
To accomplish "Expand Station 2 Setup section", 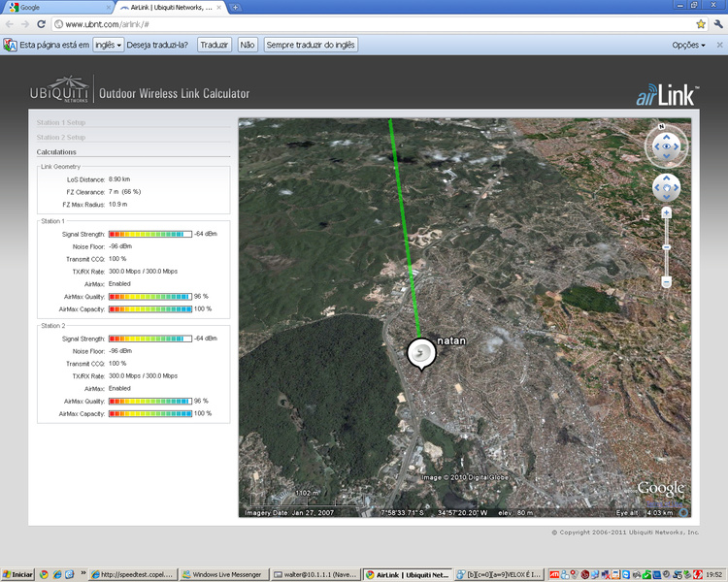I will point(61,138).
